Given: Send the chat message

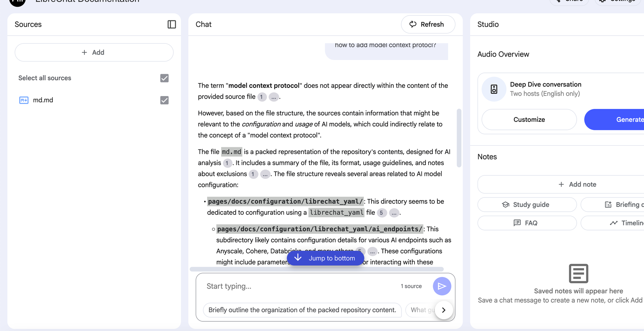Looking at the screenshot, I should pos(442,286).
